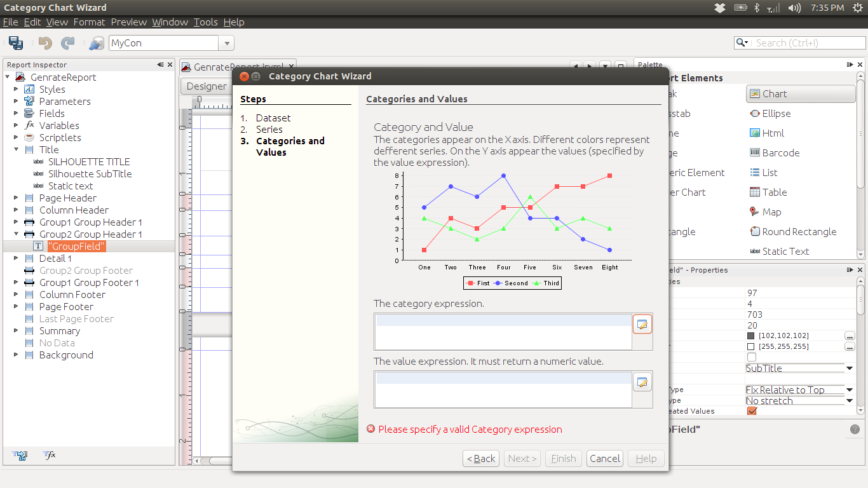Click the filter expression fx icon
This screenshot has height=488, width=868.
tap(48, 456)
